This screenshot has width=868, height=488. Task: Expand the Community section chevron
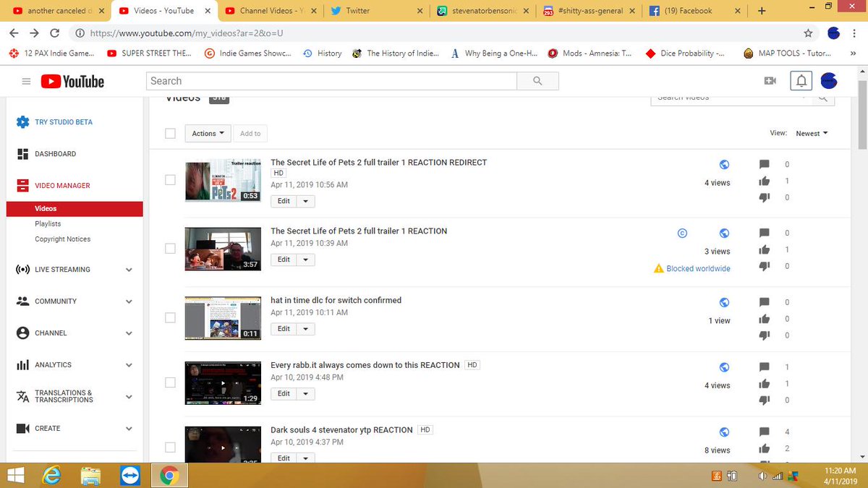(x=129, y=301)
